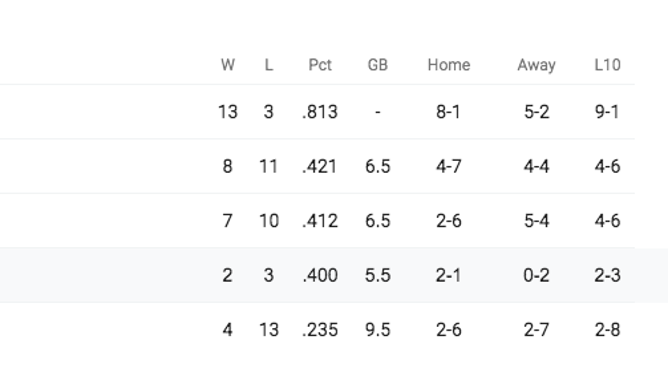Click the GB column header
Screen dimensions: 668x376
tap(377, 65)
